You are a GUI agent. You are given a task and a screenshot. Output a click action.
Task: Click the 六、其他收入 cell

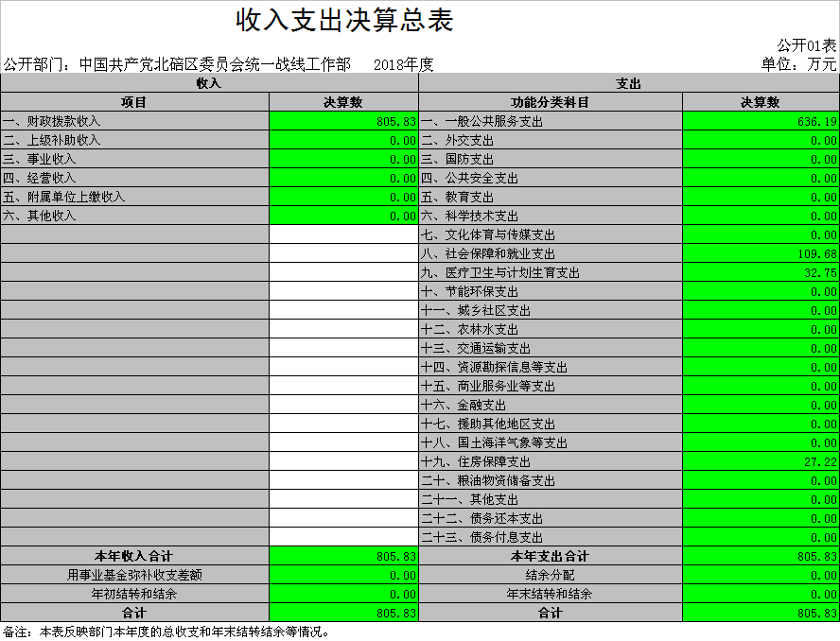click(134, 216)
